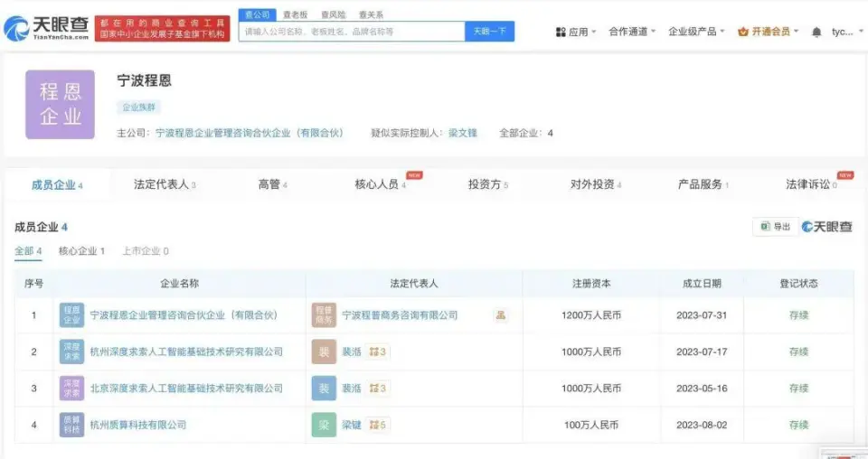This screenshot has height=459, width=868.
Task: Open the 应用 dropdown menu
Action: [x=576, y=32]
